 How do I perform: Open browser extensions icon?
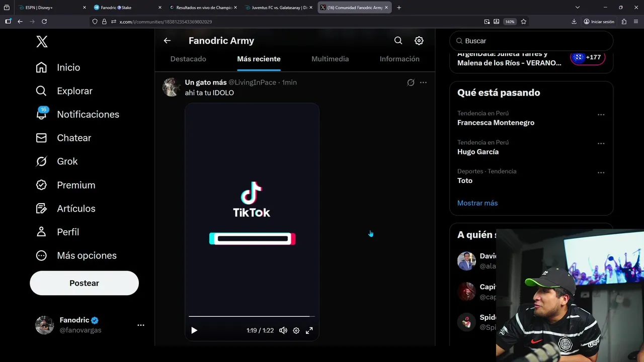[624, 22]
